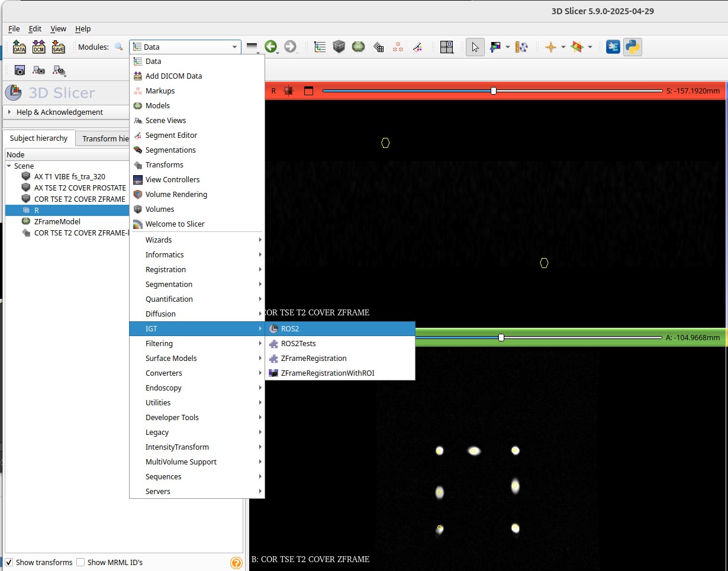Screen dimensions: 728x571
Task: Maximize the red slice view icon
Action: tap(308, 91)
